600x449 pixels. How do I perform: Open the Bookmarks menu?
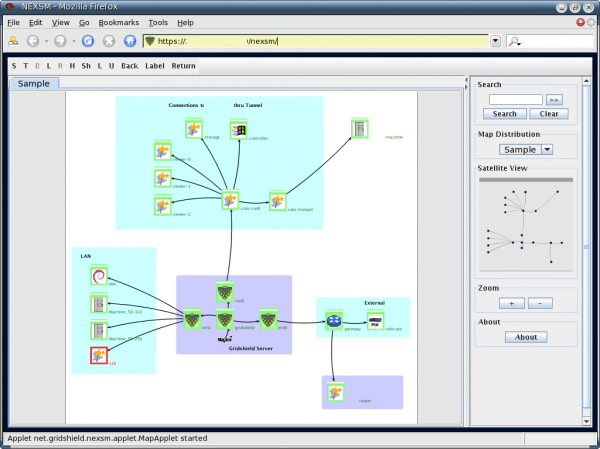click(119, 21)
